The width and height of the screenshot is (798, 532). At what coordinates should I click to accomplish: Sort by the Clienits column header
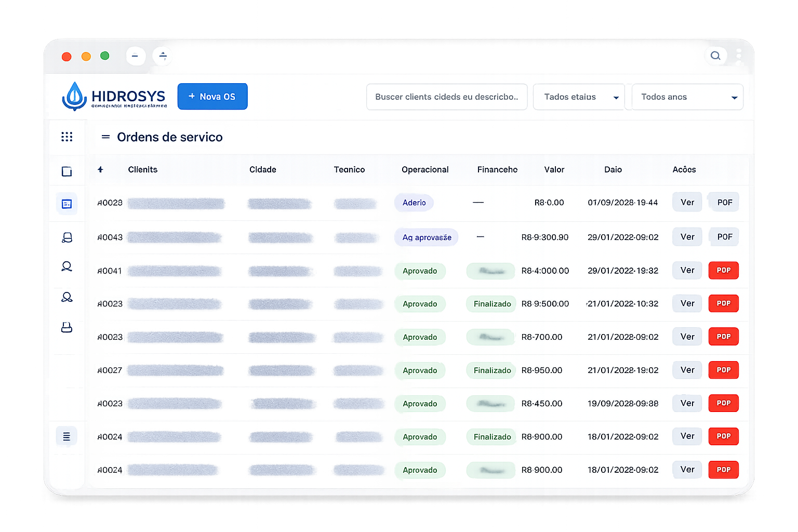(142, 169)
